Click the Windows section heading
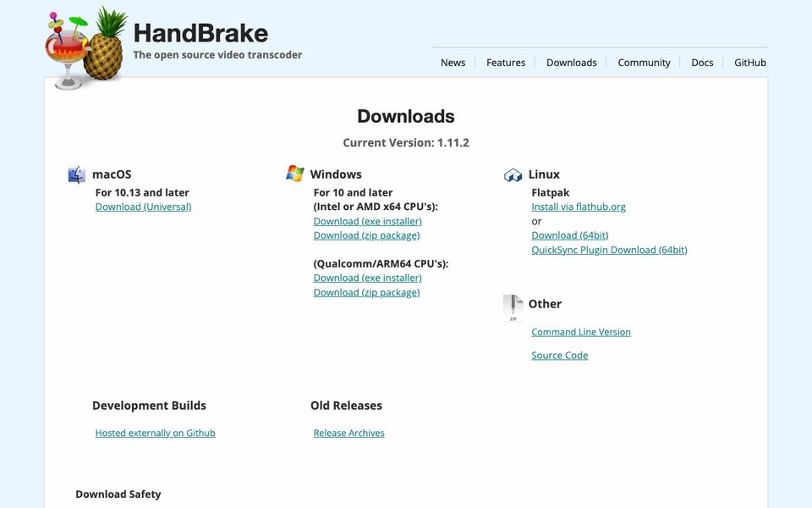 pyautogui.click(x=336, y=174)
